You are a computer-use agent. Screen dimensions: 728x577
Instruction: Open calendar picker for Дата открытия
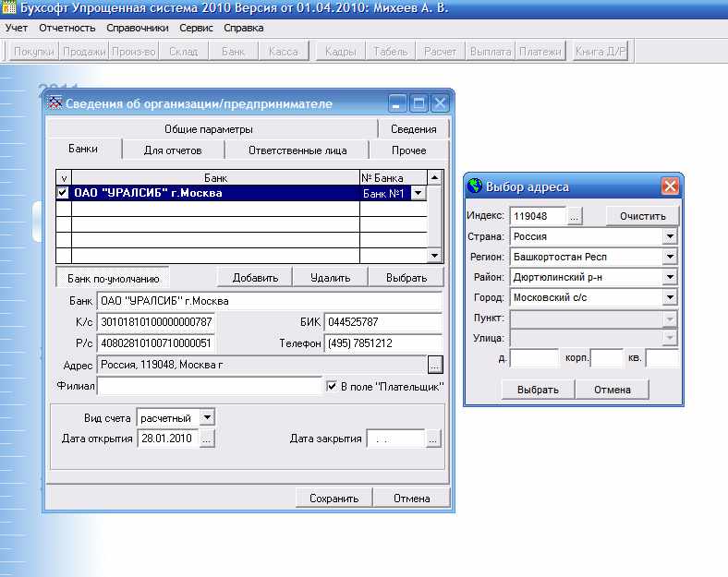(x=207, y=439)
